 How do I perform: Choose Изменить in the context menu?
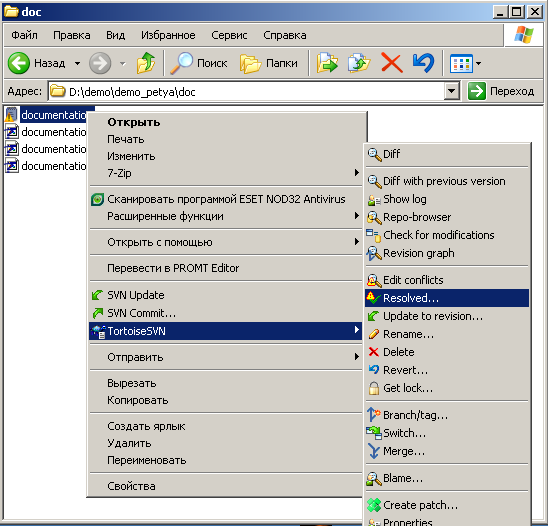(x=225, y=156)
